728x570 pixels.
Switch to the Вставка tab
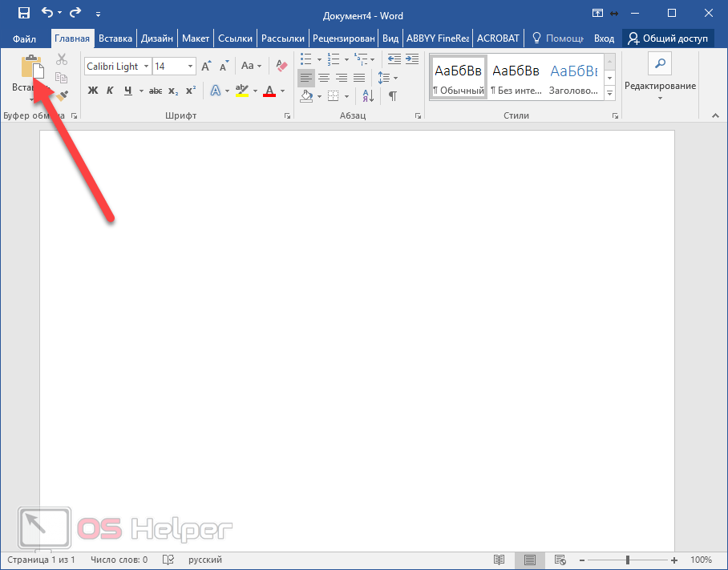[x=115, y=38]
